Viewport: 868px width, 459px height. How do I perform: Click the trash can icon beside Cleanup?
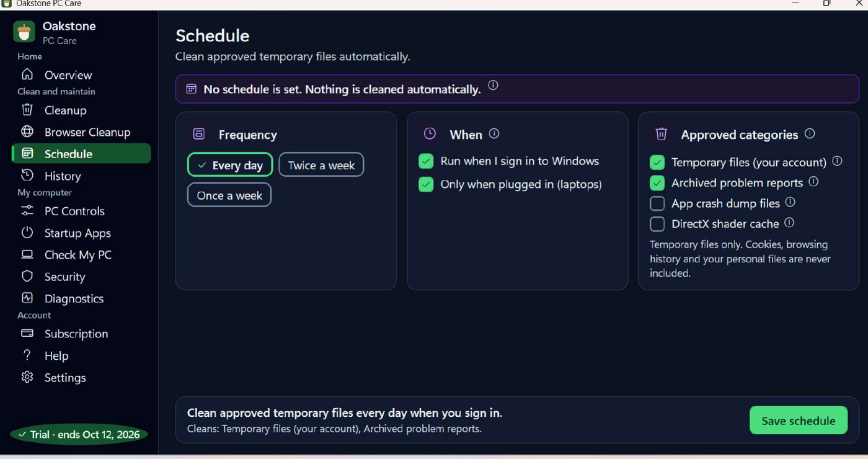pyautogui.click(x=27, y=110)
